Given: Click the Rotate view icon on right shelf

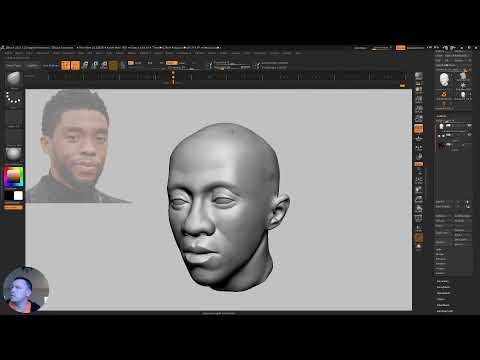Looking at the screenshot, I should pyautogui.click(x=419, y=209).
